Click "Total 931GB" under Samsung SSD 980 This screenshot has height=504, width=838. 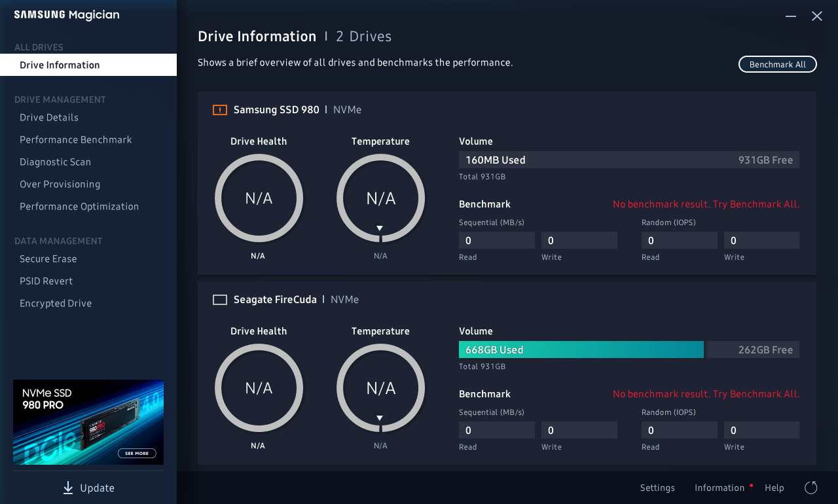[482, 177]
